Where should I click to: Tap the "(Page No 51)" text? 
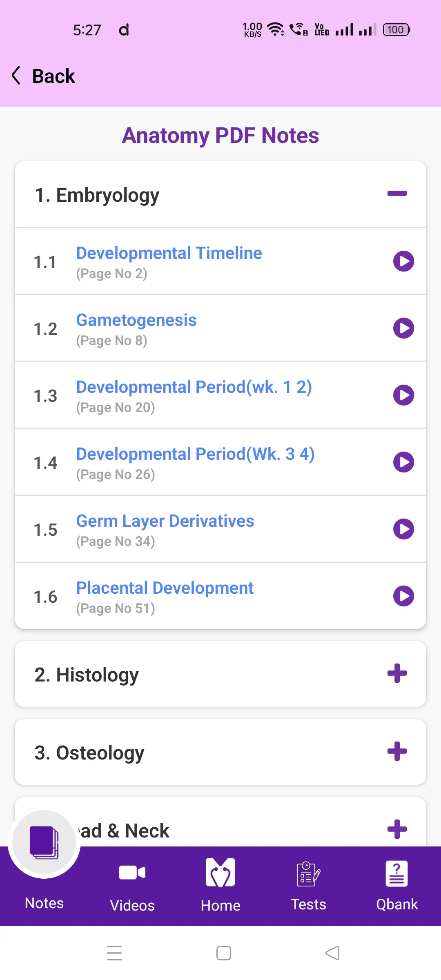(116, 608)
